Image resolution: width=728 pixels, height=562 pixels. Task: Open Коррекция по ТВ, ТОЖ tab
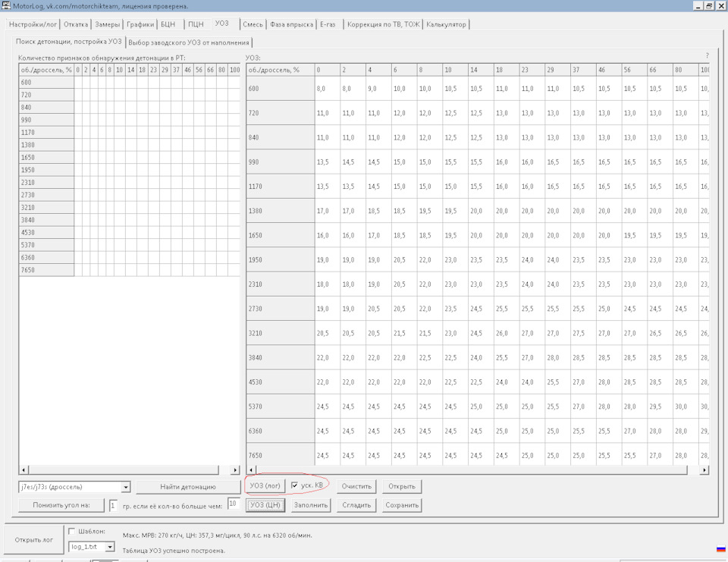[x=384, y=24]
